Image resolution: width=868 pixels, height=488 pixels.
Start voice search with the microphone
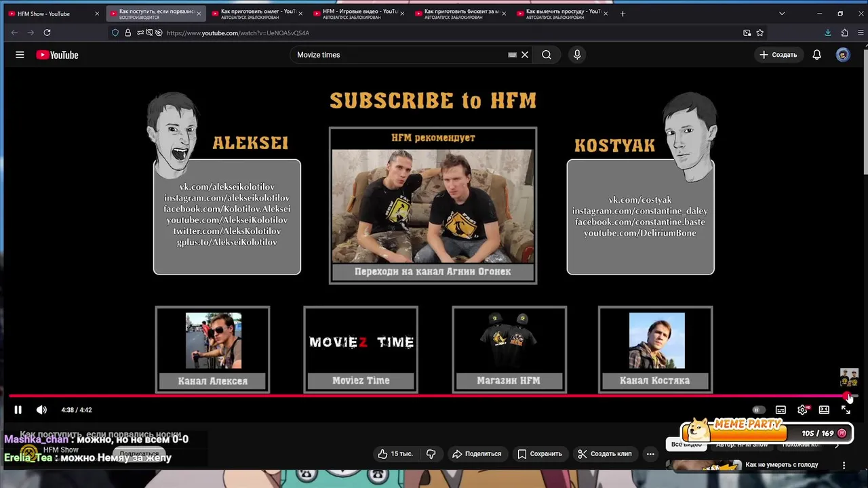577,55
